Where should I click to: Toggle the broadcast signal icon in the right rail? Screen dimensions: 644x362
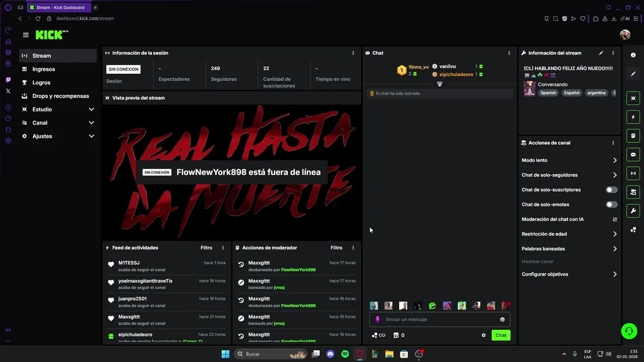633,173
